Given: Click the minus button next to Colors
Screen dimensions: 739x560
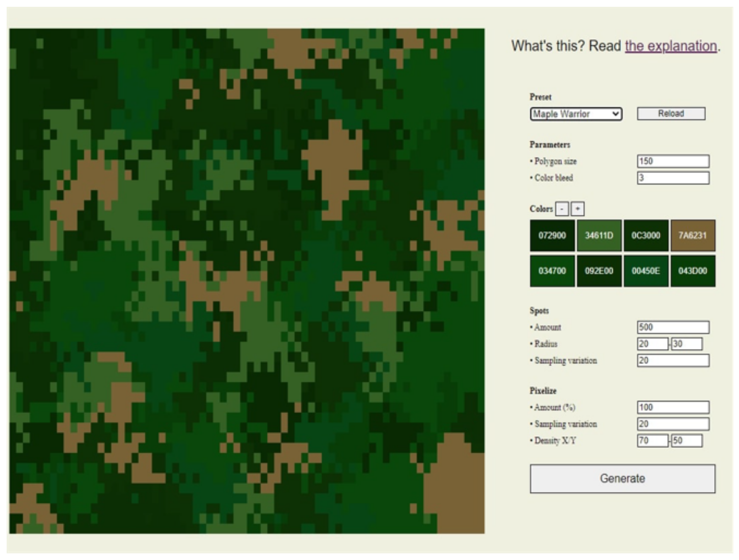Looking at the screenshot, I should click(x=562, y=209).
